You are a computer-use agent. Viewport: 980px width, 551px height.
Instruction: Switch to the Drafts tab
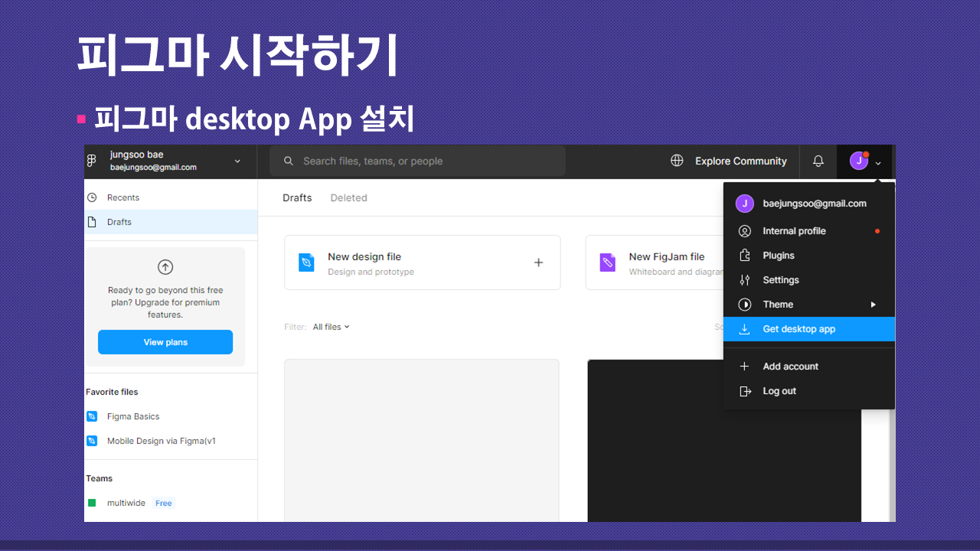click(x=297, y=197)
